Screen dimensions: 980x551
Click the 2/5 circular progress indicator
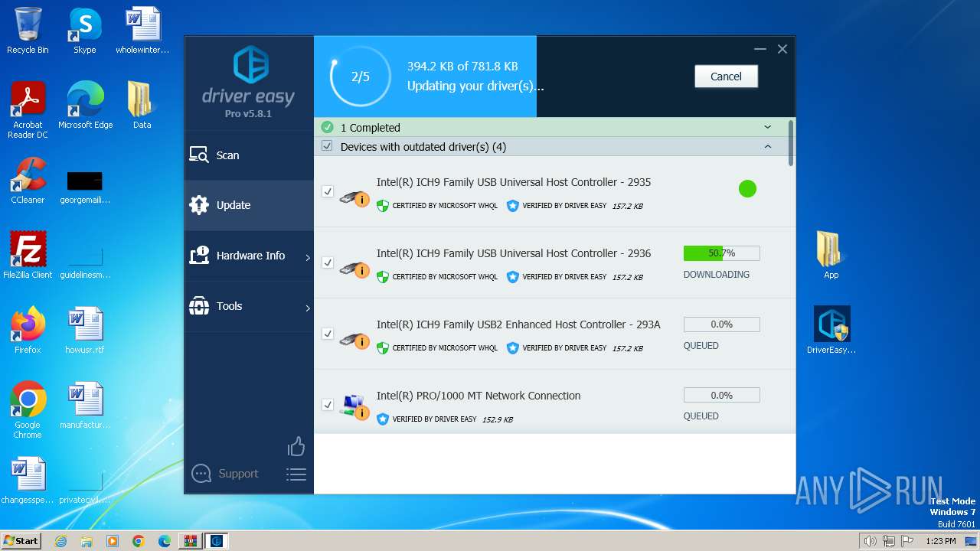coord(360,77)
